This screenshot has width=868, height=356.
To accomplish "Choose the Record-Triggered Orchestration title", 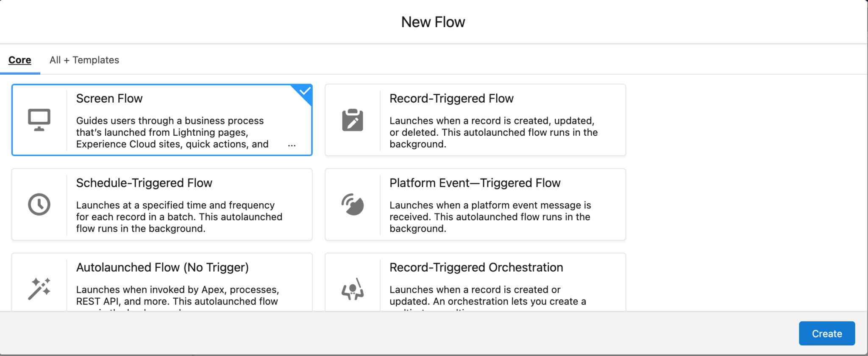I will coord(476,267).
